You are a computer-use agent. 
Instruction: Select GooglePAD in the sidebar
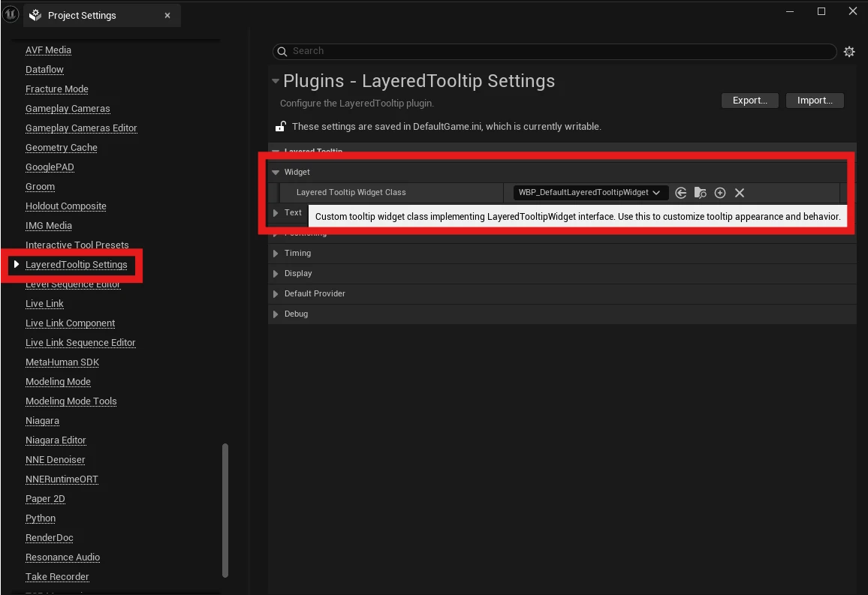(50, 167)
